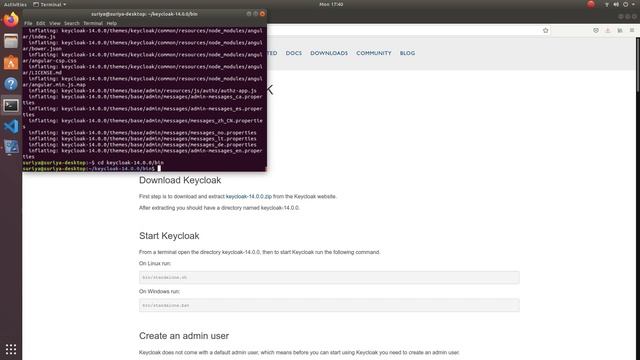
Task: Show Applications grid in the dock
Action: [x=11, y=349]
